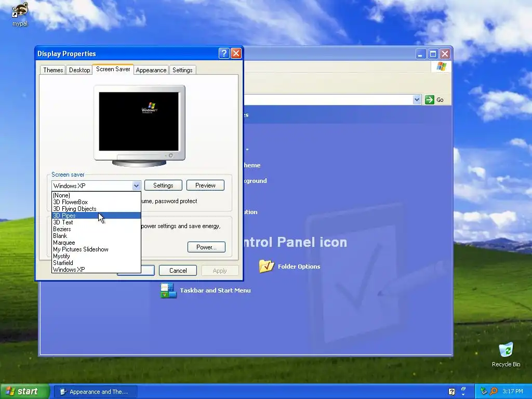Choose 3D Flying Objects screen saver
Viewport: 532px width, 399px height.
96,209
